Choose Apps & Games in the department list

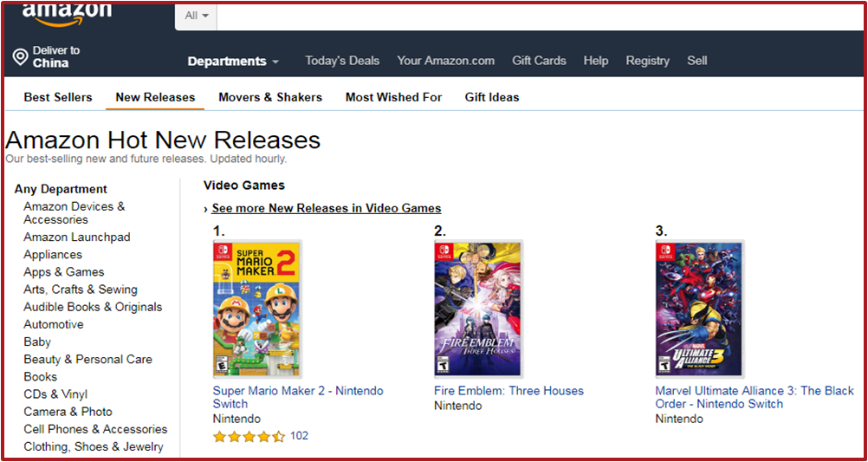pyautogui.click(x=64, y=272)
